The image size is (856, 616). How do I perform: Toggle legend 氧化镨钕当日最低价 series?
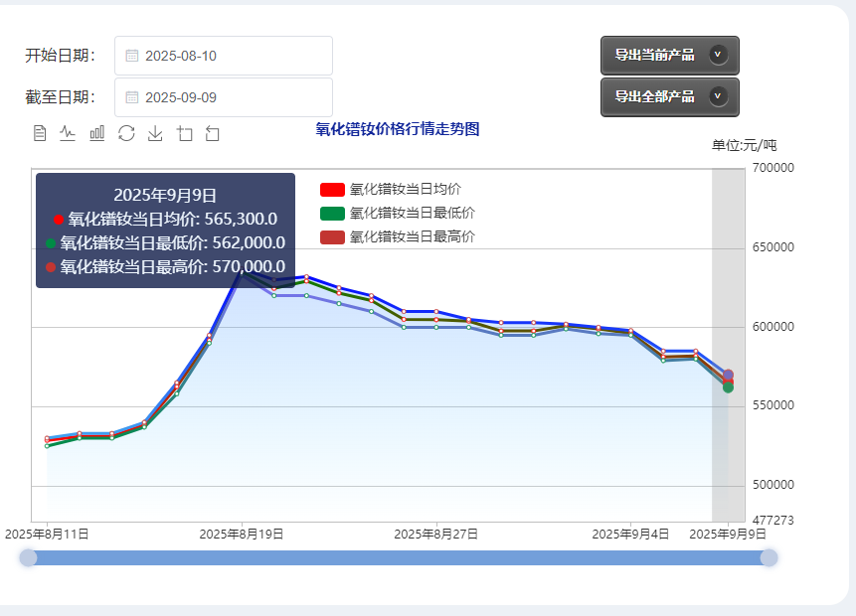pos(398,213)
